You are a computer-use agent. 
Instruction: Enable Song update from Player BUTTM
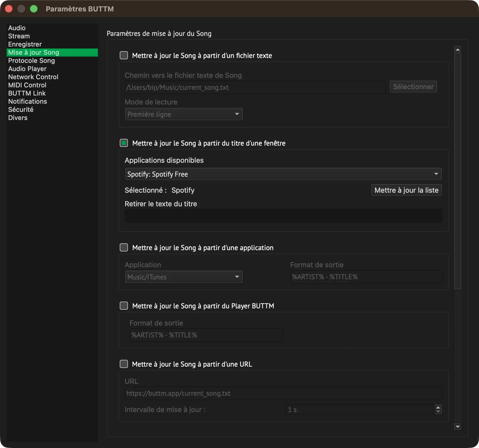(x=124, y=306)
